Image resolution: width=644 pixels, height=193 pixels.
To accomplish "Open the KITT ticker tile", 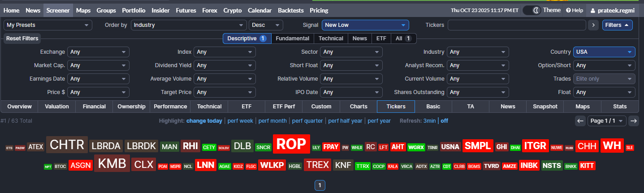I will coord(587,166).
